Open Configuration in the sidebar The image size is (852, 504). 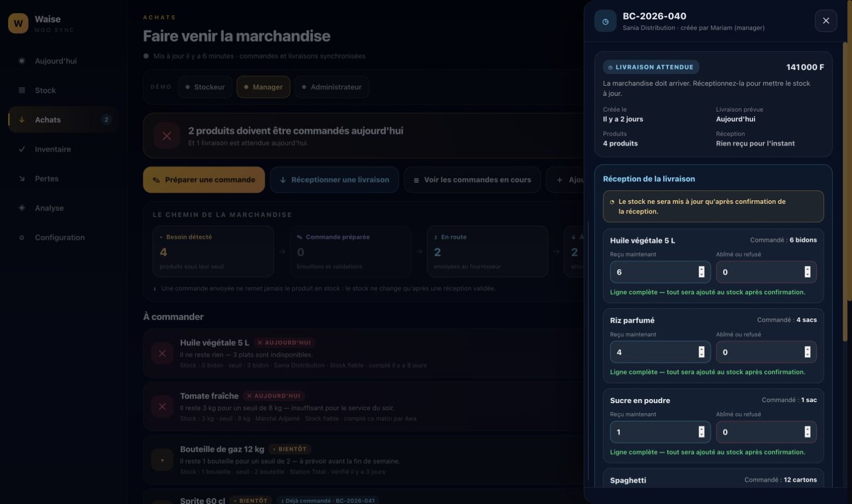[x=63, y=237]
